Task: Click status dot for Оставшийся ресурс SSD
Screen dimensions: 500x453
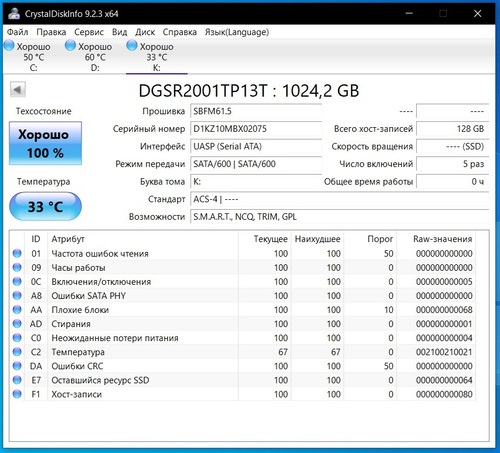Action: (17, 380)
